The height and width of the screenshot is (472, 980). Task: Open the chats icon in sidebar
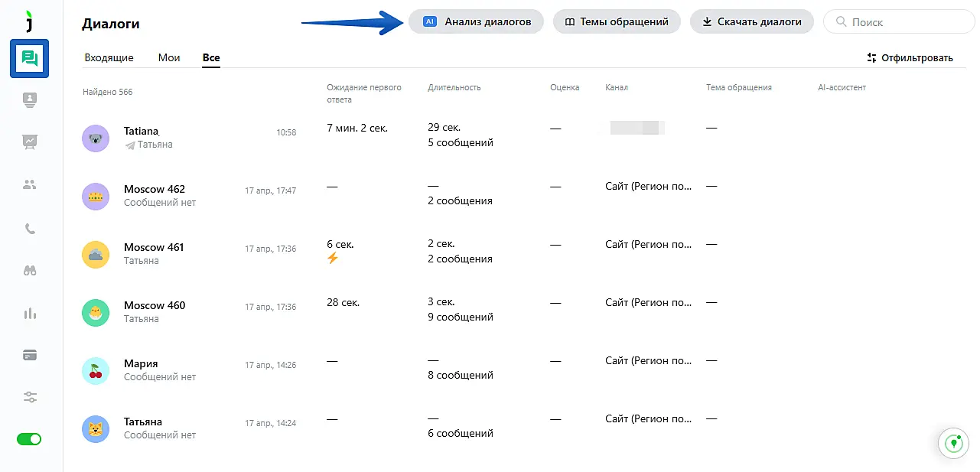(x=30, y=59)
